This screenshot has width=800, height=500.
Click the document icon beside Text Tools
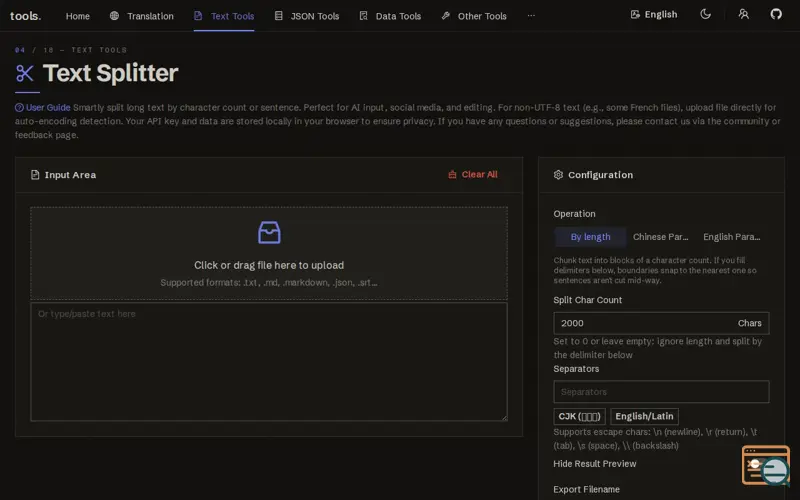click(198, 16)
